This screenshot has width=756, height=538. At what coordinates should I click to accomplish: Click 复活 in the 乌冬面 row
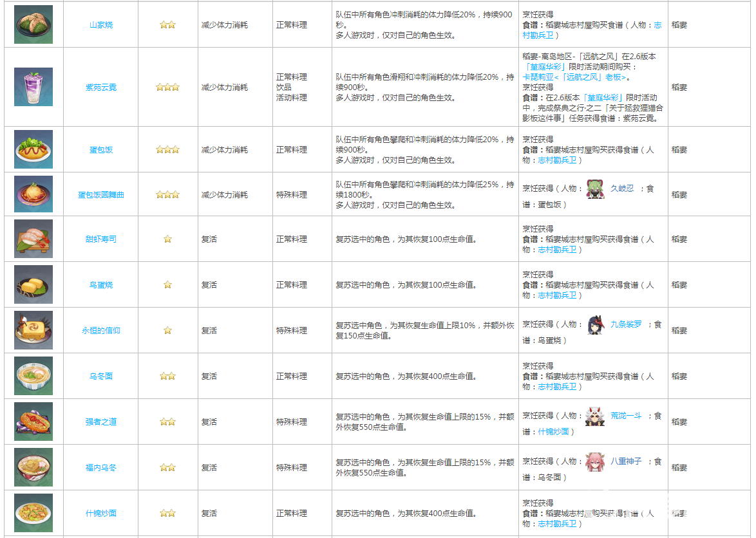click(209, 376)
